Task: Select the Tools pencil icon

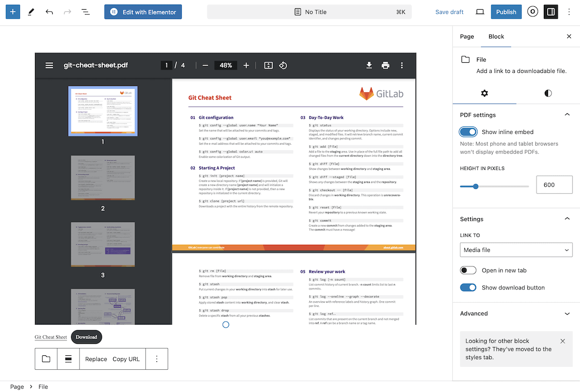Action: pyautogui.click(x=31, y=12)
